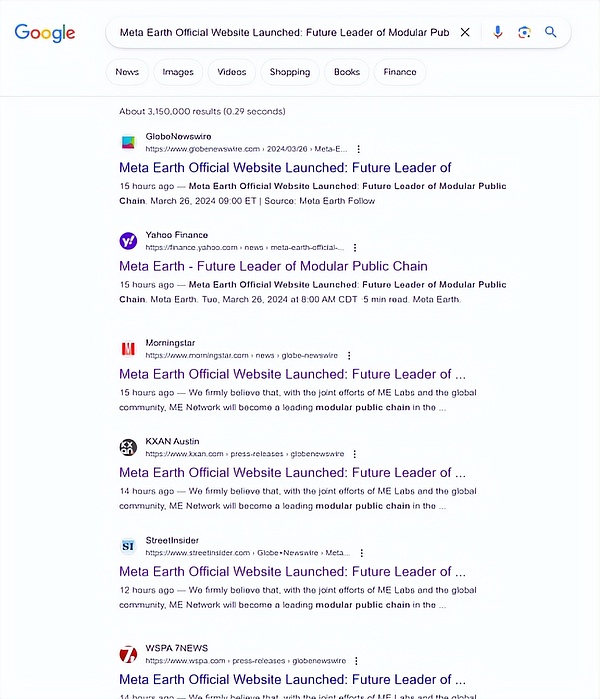600x699 pixels.
Task: Click the KXAN Austin site favicon
Action: click(x=128, y=447)
